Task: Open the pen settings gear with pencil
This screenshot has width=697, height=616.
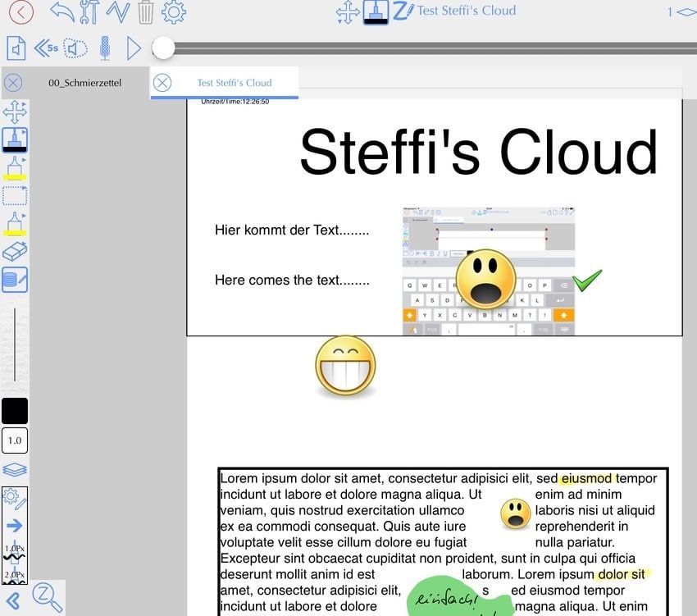Action: coord(15,498)
